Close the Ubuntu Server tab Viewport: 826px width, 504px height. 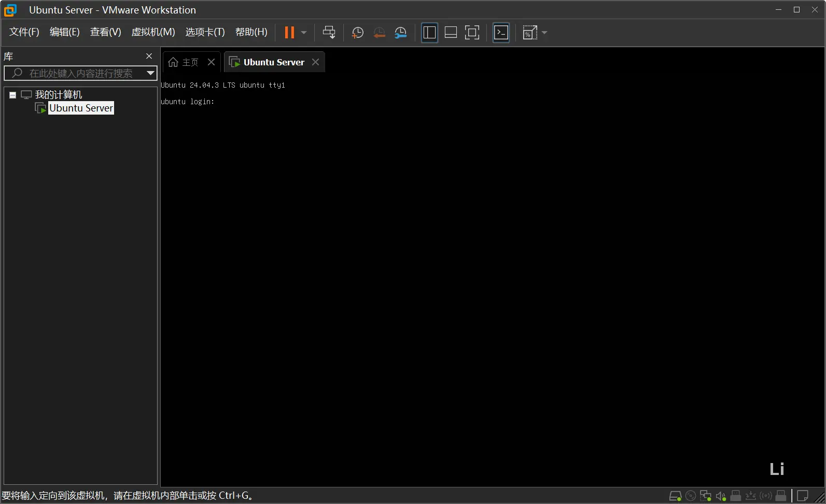[x=315, y=62]
